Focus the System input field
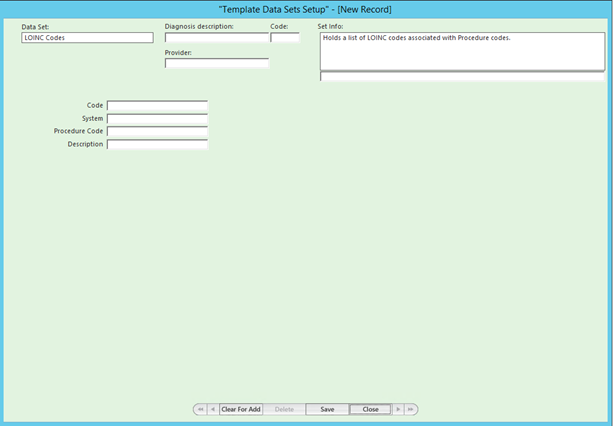613x427 pixels. coord(158,118)
